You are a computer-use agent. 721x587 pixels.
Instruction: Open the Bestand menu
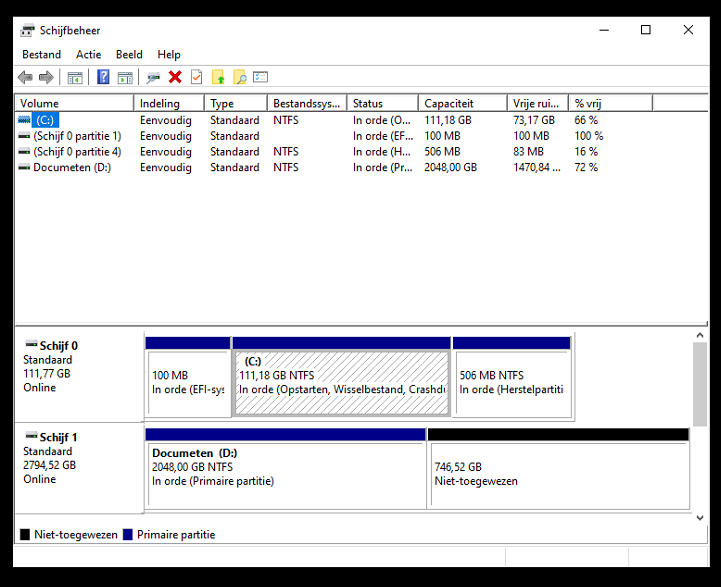tap(42, 54)
